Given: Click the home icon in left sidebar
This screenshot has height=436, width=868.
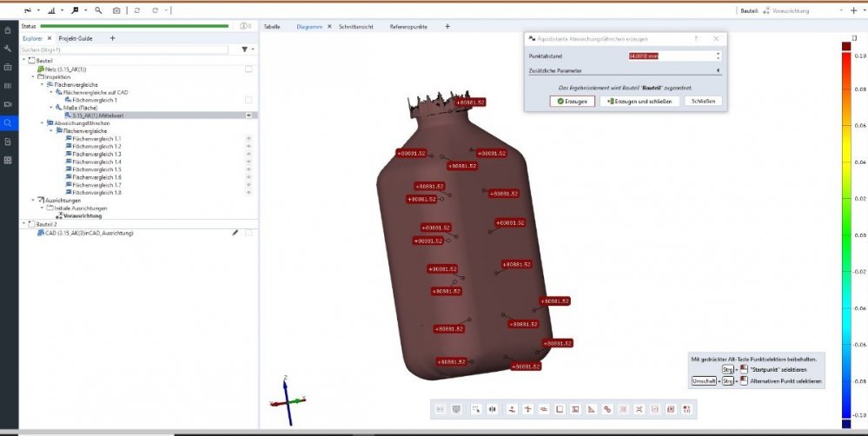Looking at the screenshot, I should (8, 30).
